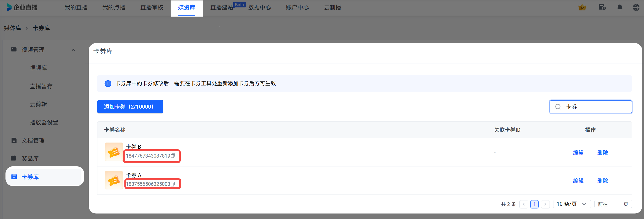
Task: Edit 卡券 B
Action: point(578,152)
